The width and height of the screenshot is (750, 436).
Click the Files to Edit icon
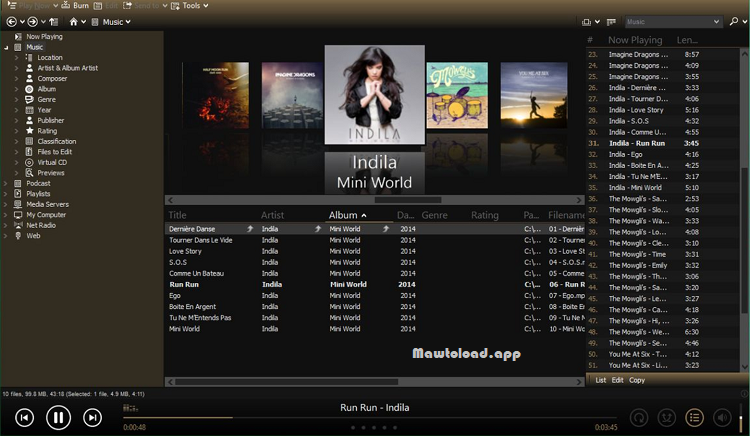point(29,152)
